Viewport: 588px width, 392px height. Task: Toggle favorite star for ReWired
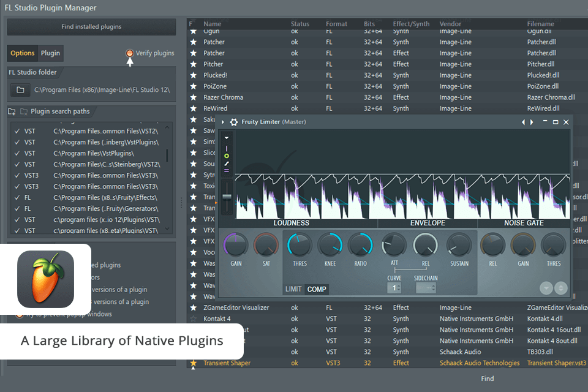click(194, 108)
